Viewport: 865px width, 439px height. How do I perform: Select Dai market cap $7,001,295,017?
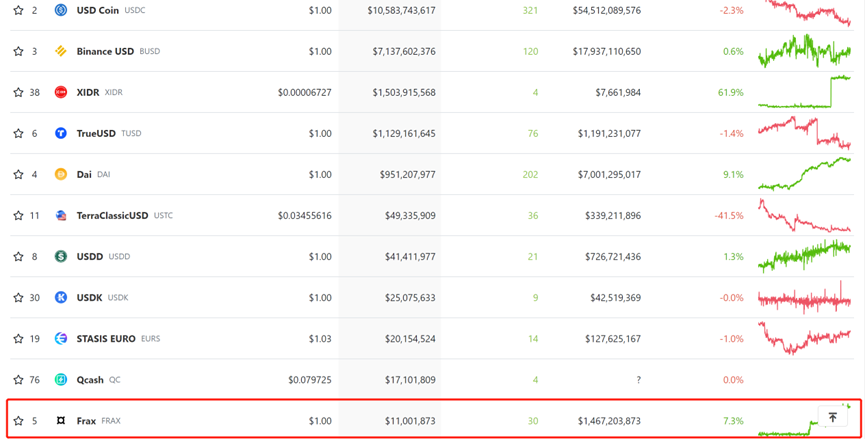point(610,174)
